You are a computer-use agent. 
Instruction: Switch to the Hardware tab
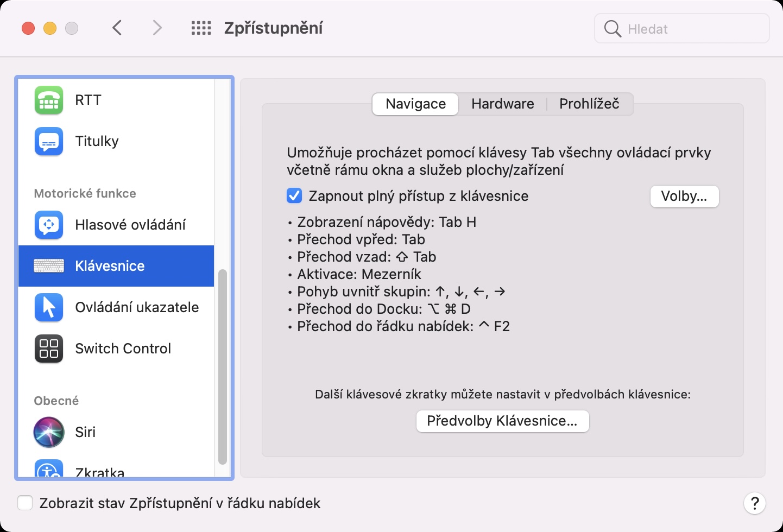(502, 104)
